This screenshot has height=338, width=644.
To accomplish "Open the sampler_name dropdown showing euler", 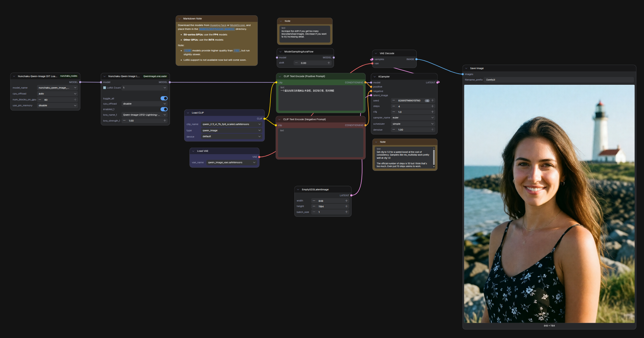I will pos(413,118).
